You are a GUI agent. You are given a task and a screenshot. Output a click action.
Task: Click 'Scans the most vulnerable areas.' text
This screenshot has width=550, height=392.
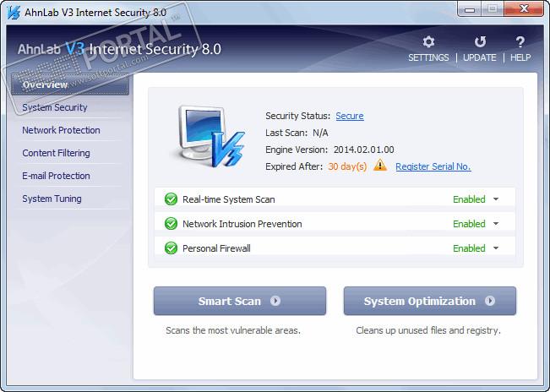click(233, 330)
